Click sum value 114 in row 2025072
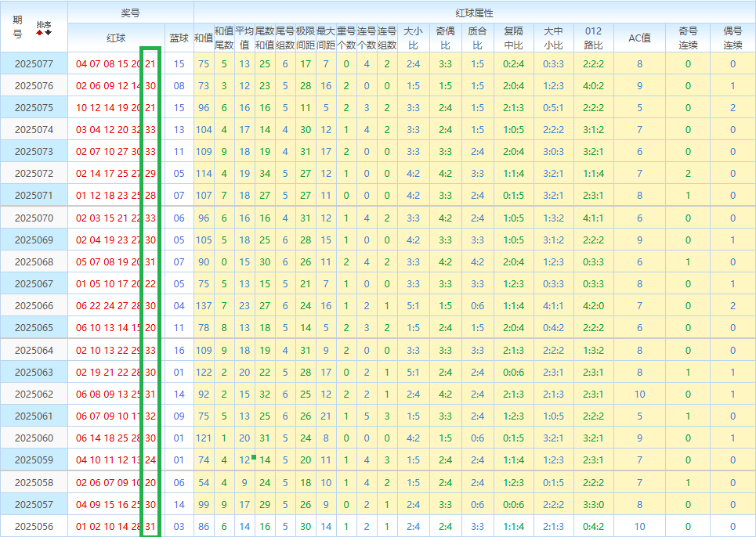 tap(204, 173)
